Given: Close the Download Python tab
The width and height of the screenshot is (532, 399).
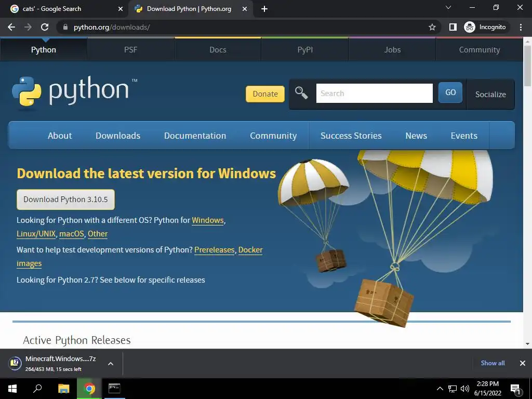Looking at the screenshot, I should 245,9.
